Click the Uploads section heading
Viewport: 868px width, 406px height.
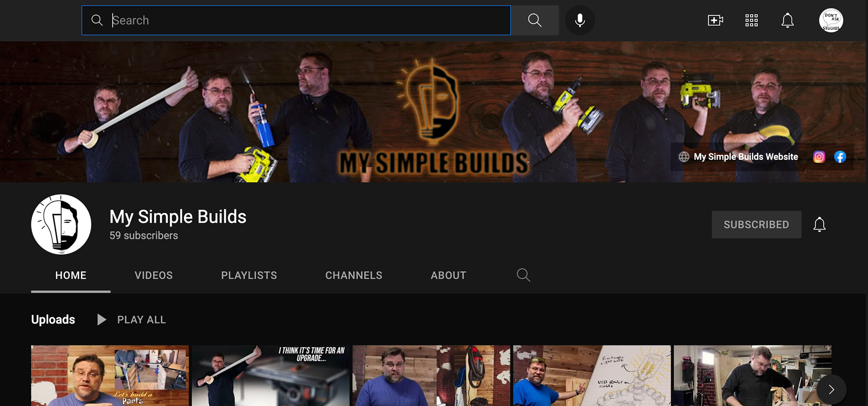pos(53,320)
